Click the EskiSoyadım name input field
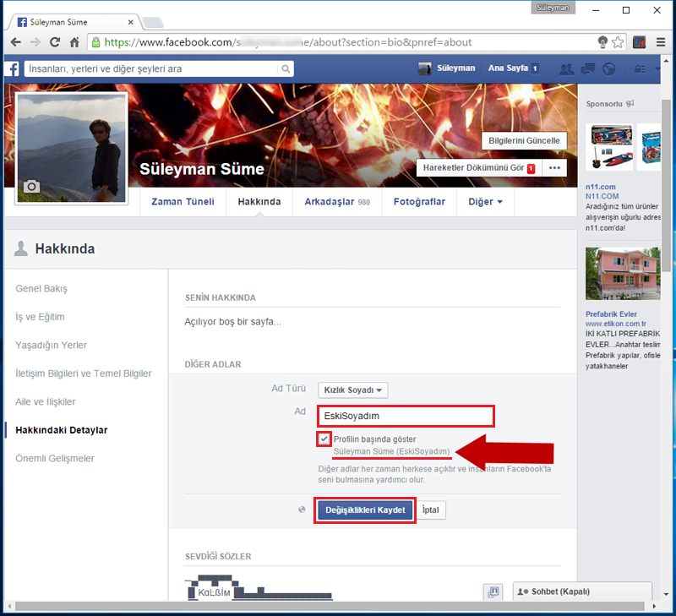The image size is (676, 616). click(406, 417)
